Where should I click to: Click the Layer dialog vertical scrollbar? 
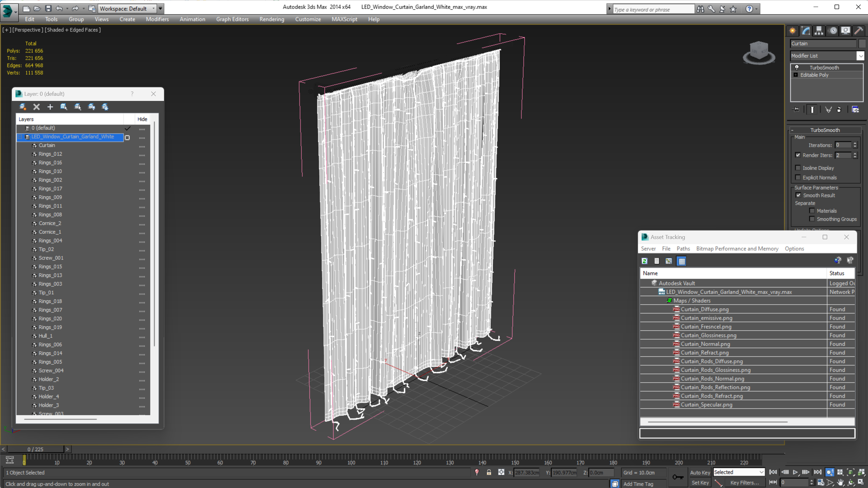(x=154, y=234)
